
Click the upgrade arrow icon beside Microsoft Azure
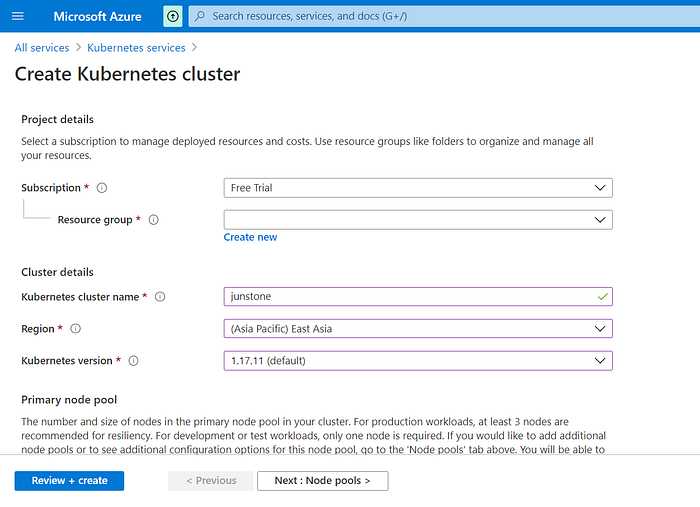click(x=173, y=17)
